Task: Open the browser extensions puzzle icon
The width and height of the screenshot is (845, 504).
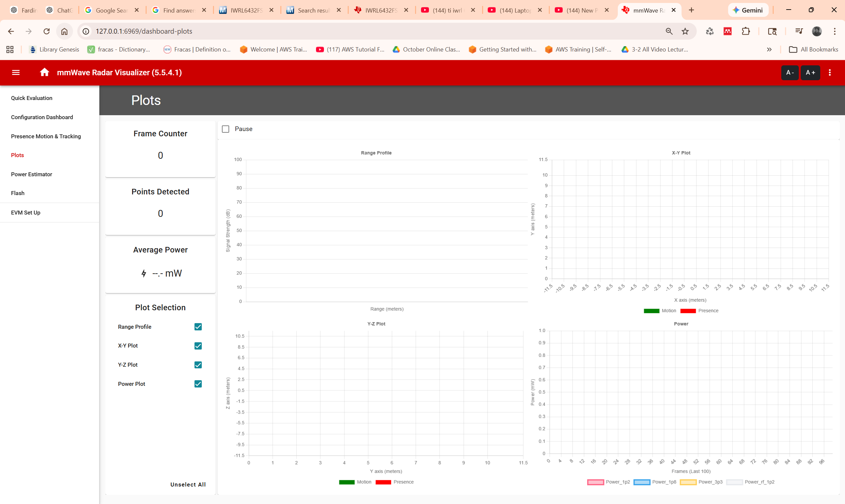Action: (x=746, y=31)
